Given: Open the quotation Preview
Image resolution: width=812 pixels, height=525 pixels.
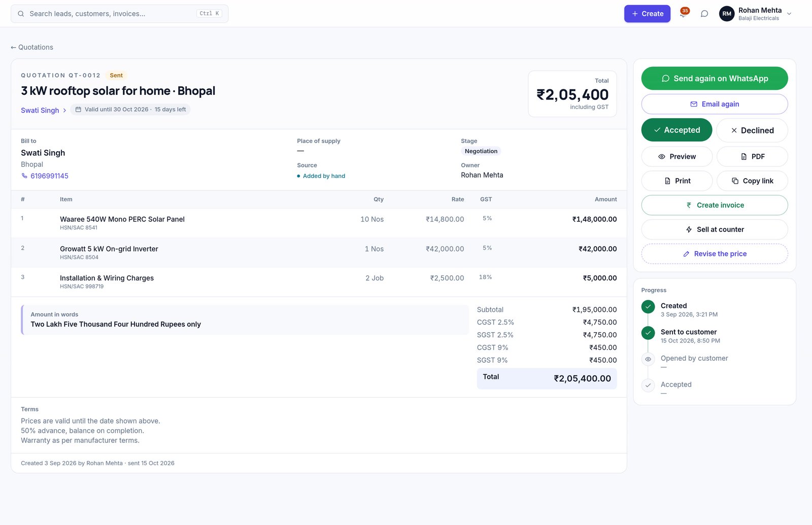Looking at the screenshot, I should [x=676, y=157].
